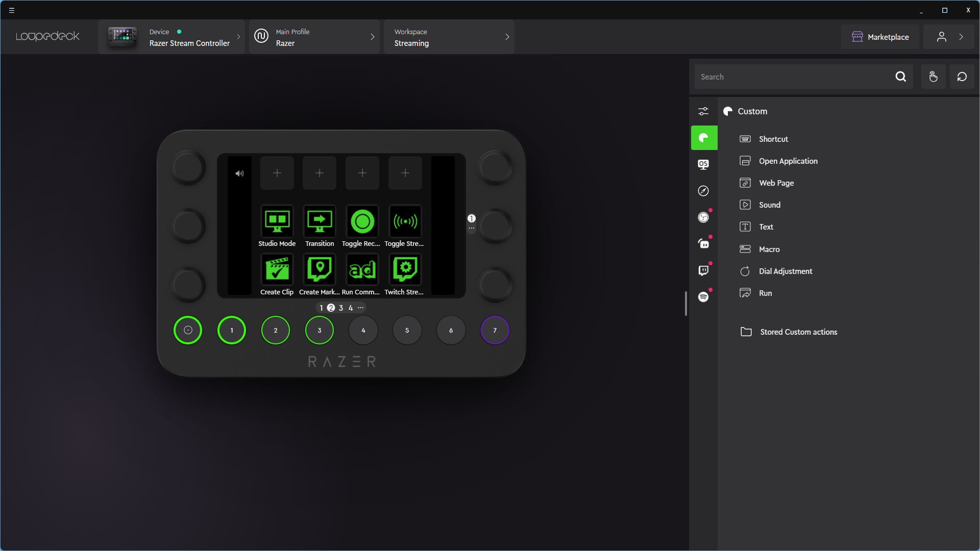Select page 3 on controller display
The width and height of the screenshot is (980, 551).
click(341, 308)
